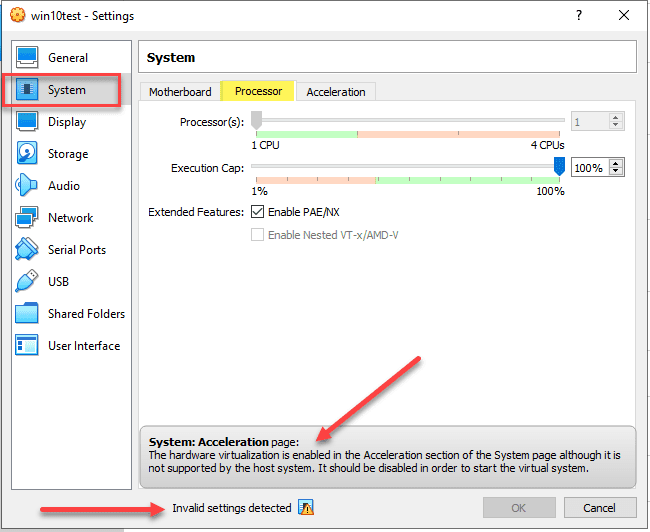Viewport: 650px width, 532px height.
Task: Decrease processor count with down arrow
Action: coord(616,126)
